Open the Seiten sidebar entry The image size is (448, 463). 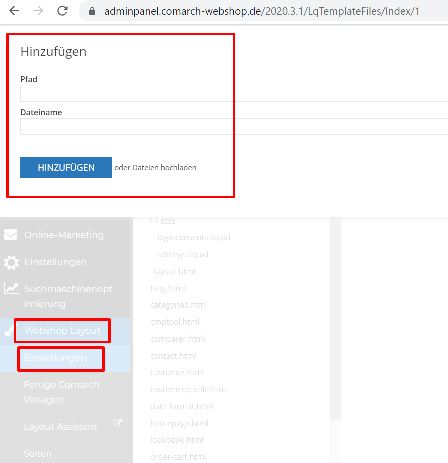click(x=38, y=454)
